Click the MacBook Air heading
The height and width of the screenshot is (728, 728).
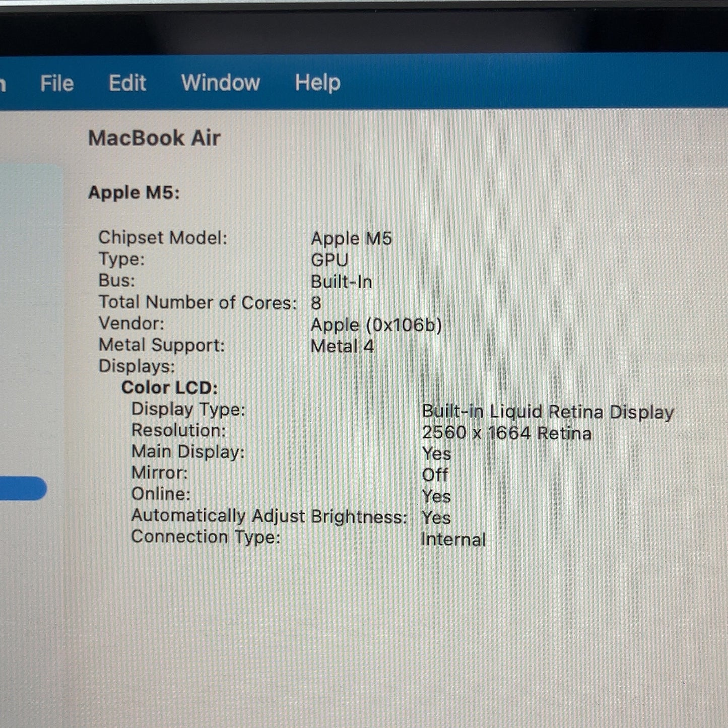pyautogui.click(x=154, y=138)
